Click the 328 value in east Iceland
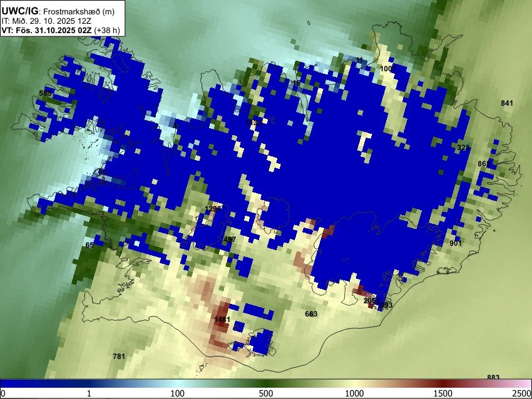 click(463, 148)
